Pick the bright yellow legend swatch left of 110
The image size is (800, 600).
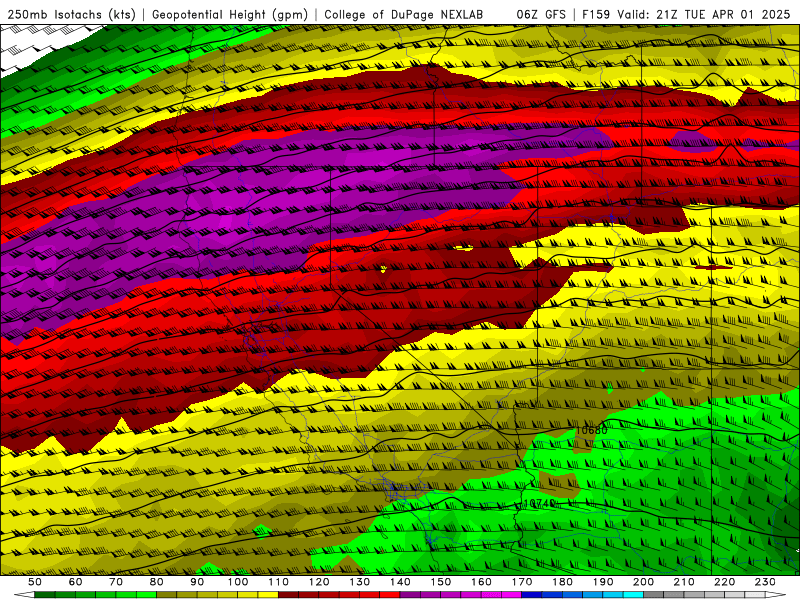click(268, 595)
